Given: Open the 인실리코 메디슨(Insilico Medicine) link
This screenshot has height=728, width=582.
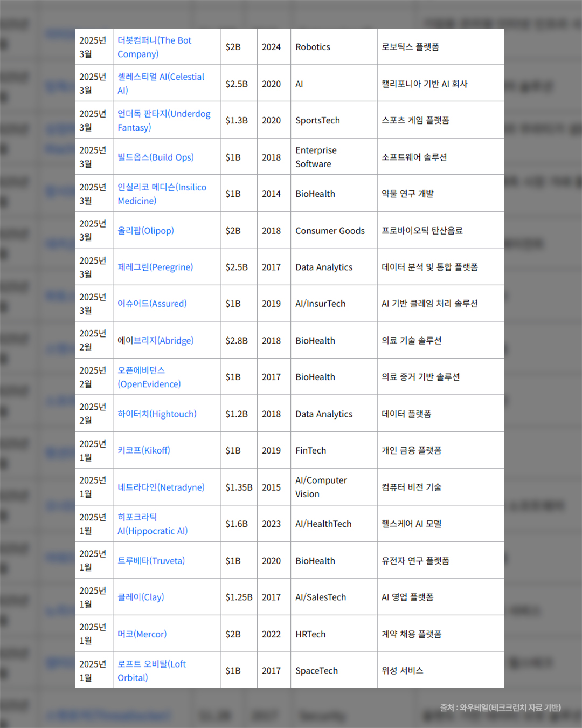Looking at the screenshot, I should pyautogui.click(x=162, y=194).
